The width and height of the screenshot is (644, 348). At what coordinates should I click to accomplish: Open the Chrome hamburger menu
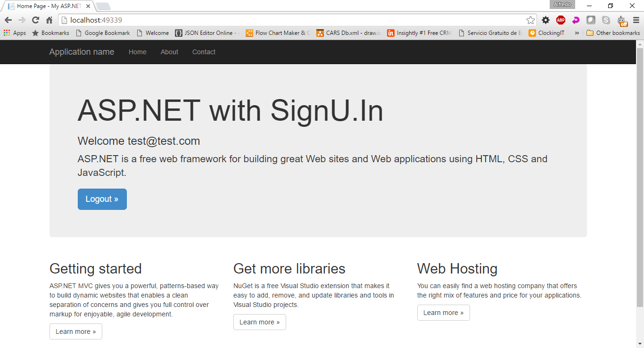pyautogui.click(x=636, y=20)
